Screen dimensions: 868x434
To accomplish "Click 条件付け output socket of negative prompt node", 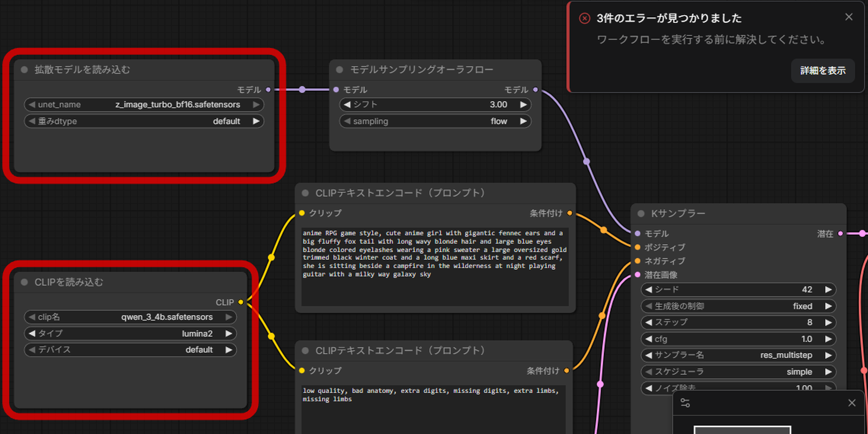I will click(566, 371).
